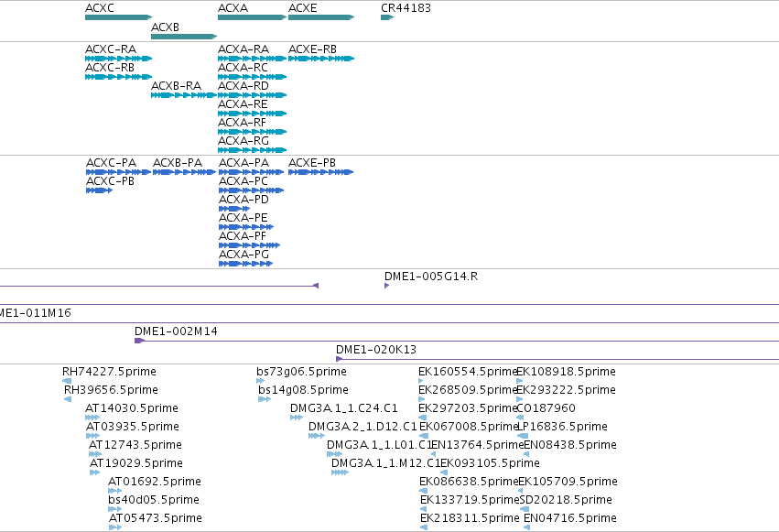Select transcript ACXE-RB

[x=321, y=59]
